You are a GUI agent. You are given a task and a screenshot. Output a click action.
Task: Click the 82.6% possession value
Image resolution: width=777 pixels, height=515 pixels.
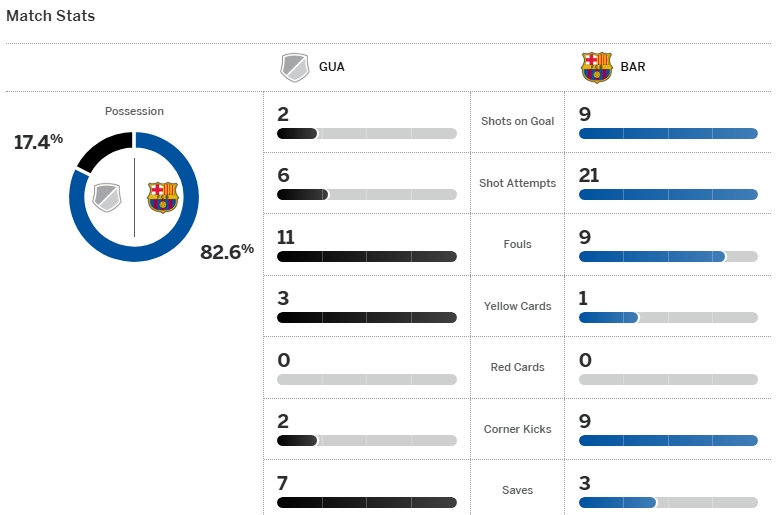pos(227,252)
